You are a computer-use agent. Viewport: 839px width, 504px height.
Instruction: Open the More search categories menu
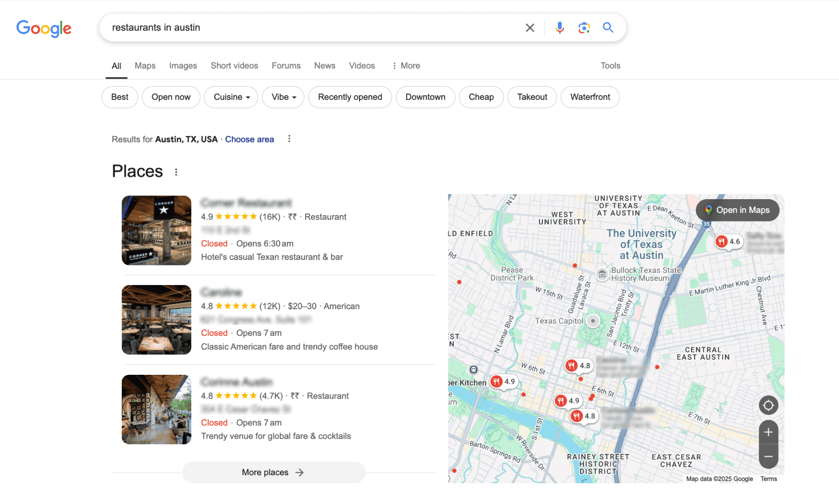pos(406,66)
